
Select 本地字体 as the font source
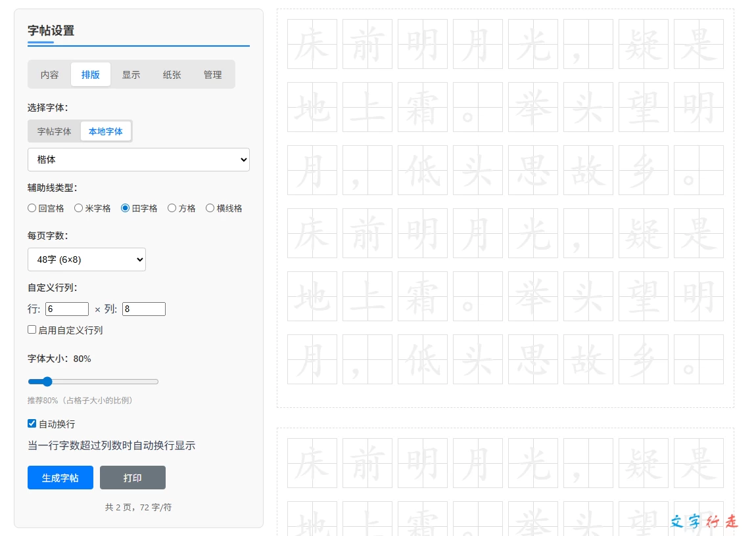(x=106, y=131)
